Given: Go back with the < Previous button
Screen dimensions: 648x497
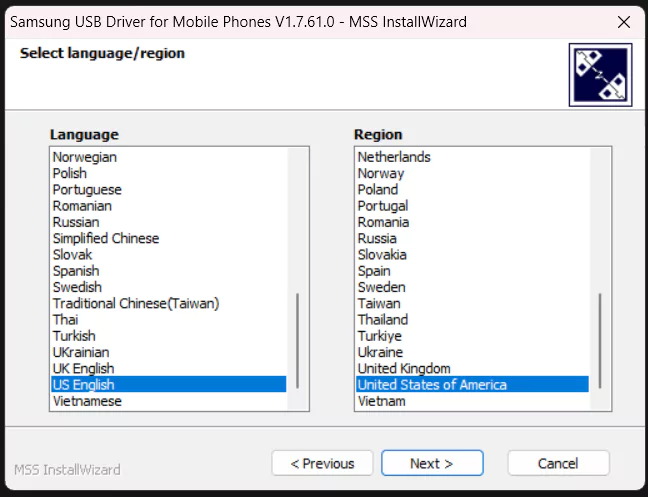Looking at the screenshot, I should tap(322, 463).
